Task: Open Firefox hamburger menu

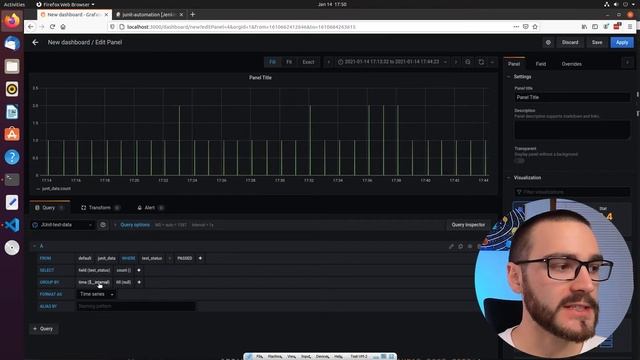Action: (630, 27)
